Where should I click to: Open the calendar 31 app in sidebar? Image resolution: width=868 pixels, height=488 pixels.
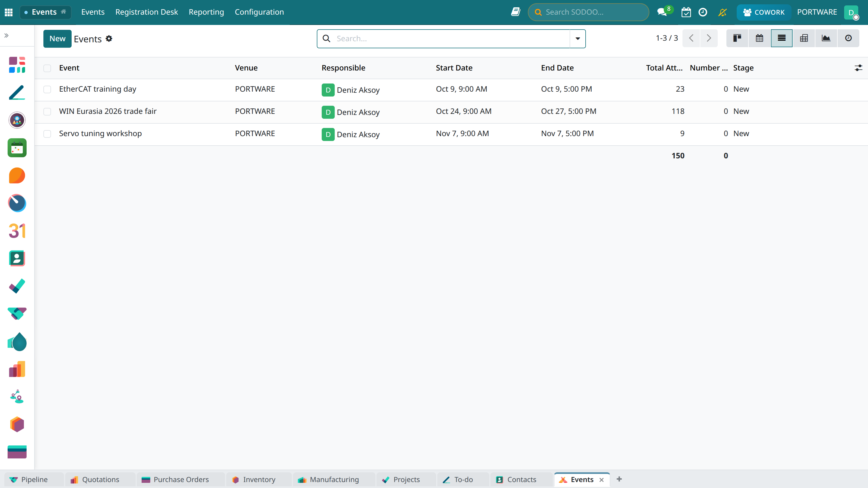coord(17,231)
